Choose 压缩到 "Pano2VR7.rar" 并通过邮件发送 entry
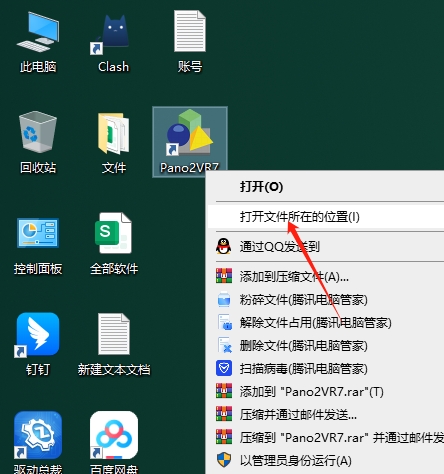This screenshot has width=444, height=474. (x=326, y=437)
